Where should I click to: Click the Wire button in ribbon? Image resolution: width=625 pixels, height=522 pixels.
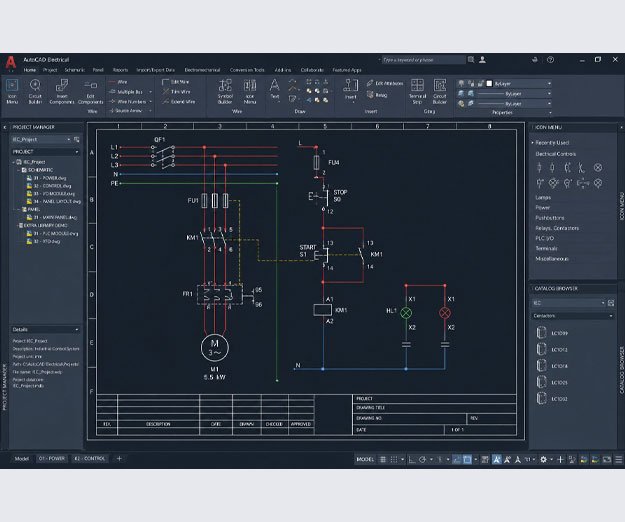point(118,82)
